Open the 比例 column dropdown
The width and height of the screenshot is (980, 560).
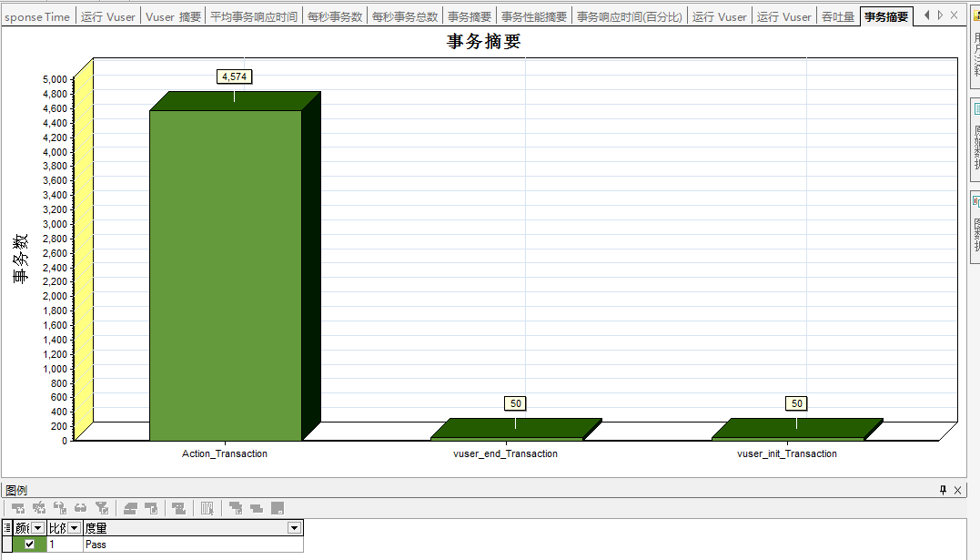click(x=73, y=527)
